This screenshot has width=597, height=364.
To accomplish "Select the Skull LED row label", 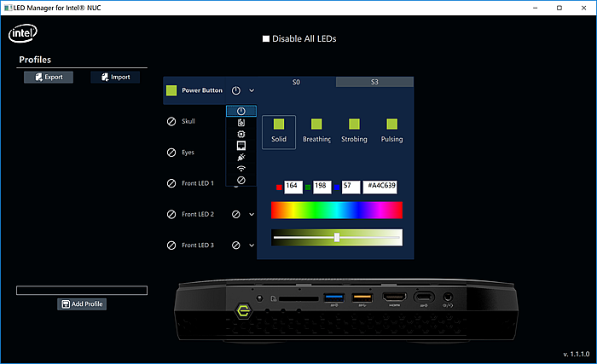I will click(188, 121).
